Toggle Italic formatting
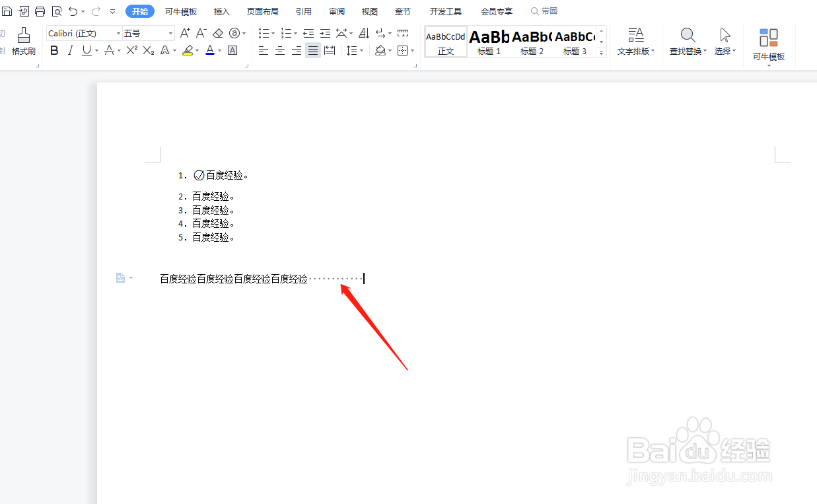The width and height of the screenshot is (817, 504). click(x=70, y=50)
